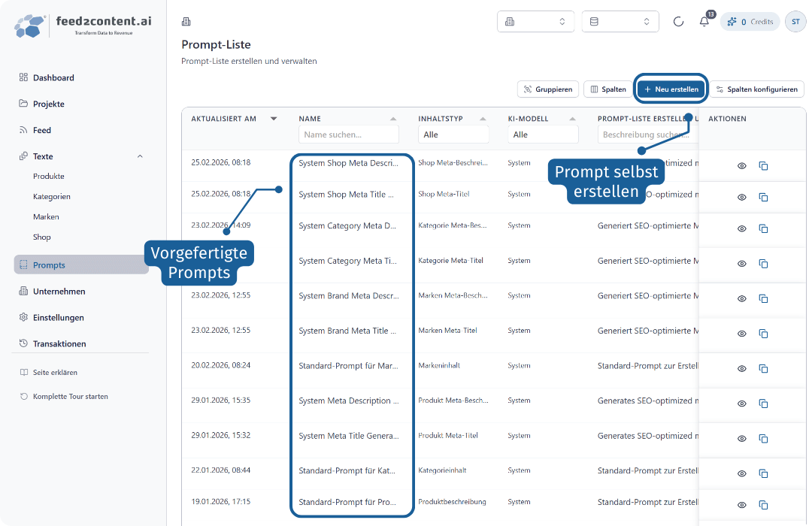Click the refresh spinner icon in header
This screenshot has height=526, width=812.
tap(678, 22)
